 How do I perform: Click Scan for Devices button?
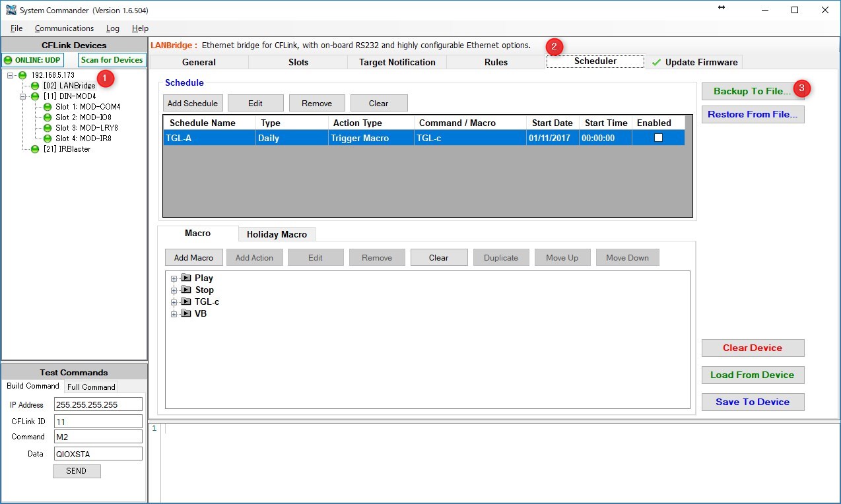pyautogui.click(x=112, y=60)
